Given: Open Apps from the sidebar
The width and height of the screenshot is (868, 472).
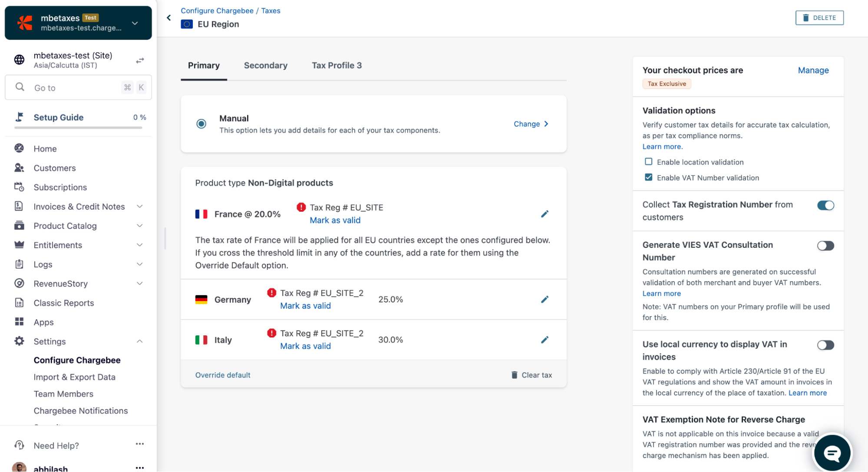Looking at the screenshot, I should click(x=43, y=322).
